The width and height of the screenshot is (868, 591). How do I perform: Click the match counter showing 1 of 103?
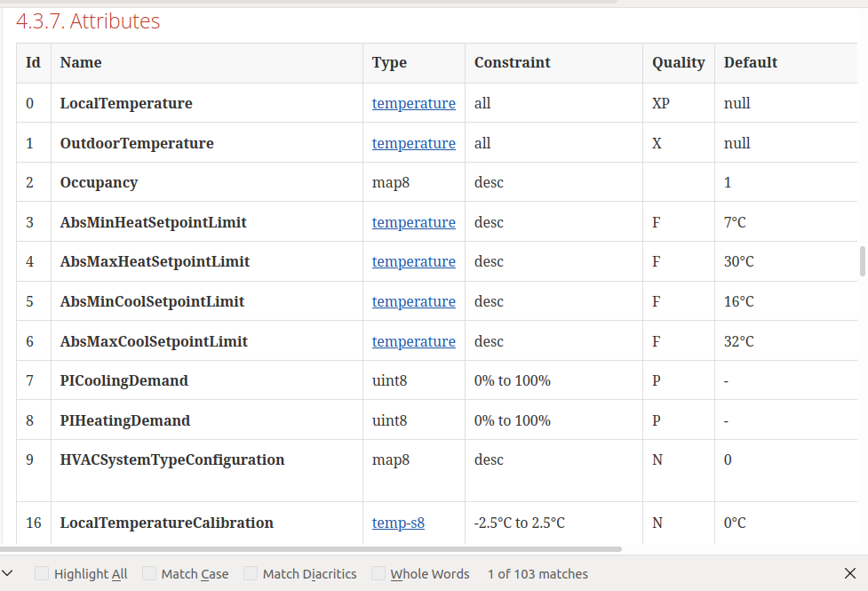[537, 573]
